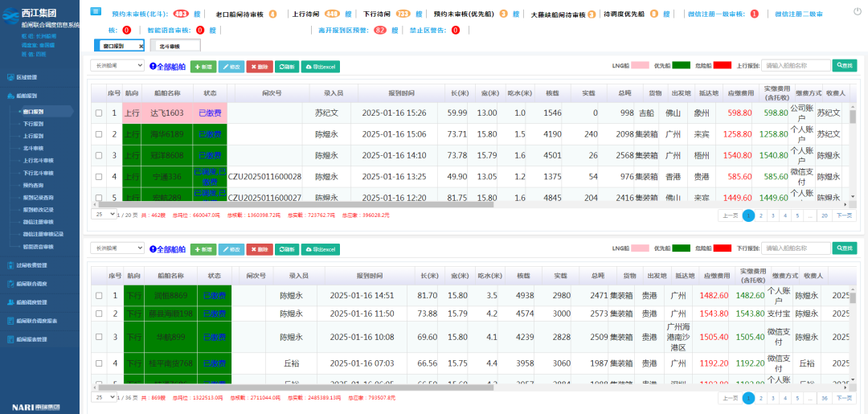This screenshot has height=414, width=868.
Task: Open the 长洲船闸 dropdown in the upper panel
Action: click(x=117, y=66)
